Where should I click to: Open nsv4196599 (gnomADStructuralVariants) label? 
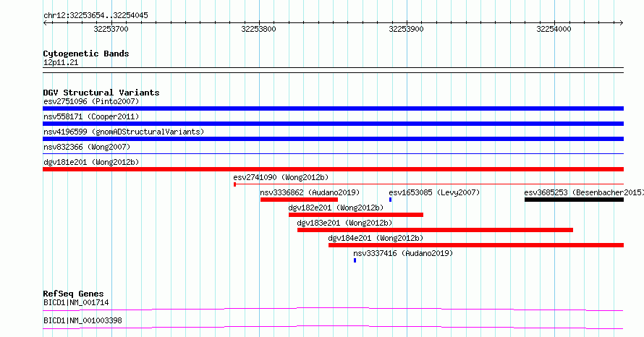[x=124, y=132]
